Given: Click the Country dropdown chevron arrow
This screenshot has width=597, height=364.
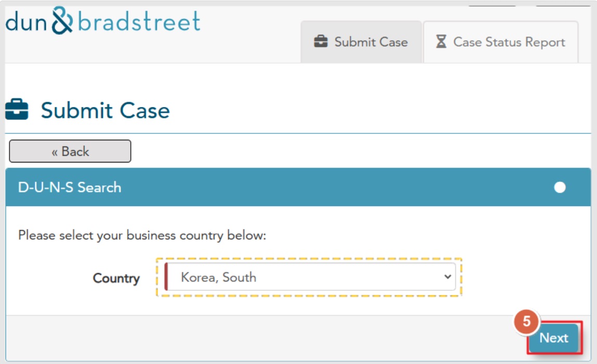Looking at the screenshot, I should (448, 277).
